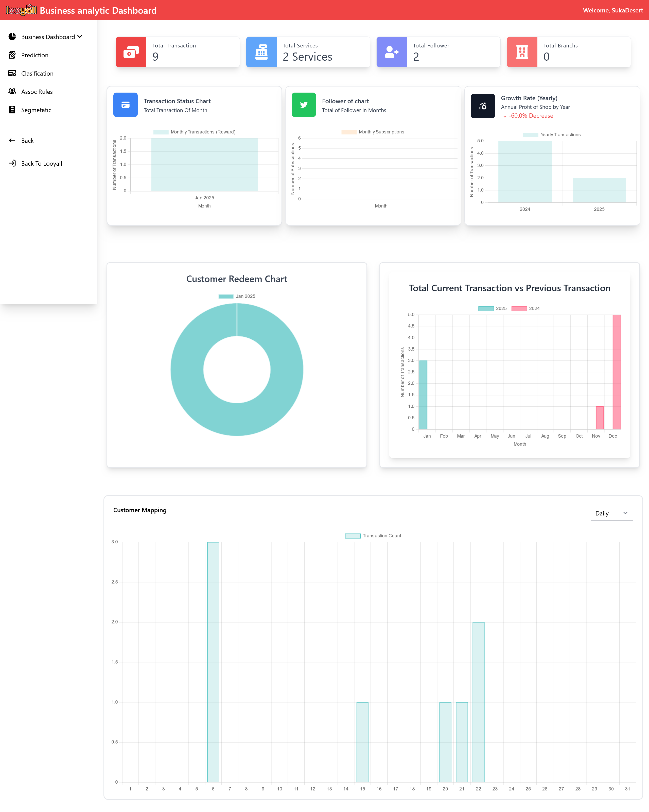The image size is (649, 812).
Task: Click the blue Total Services cash register icon
Action: point(261,52)
